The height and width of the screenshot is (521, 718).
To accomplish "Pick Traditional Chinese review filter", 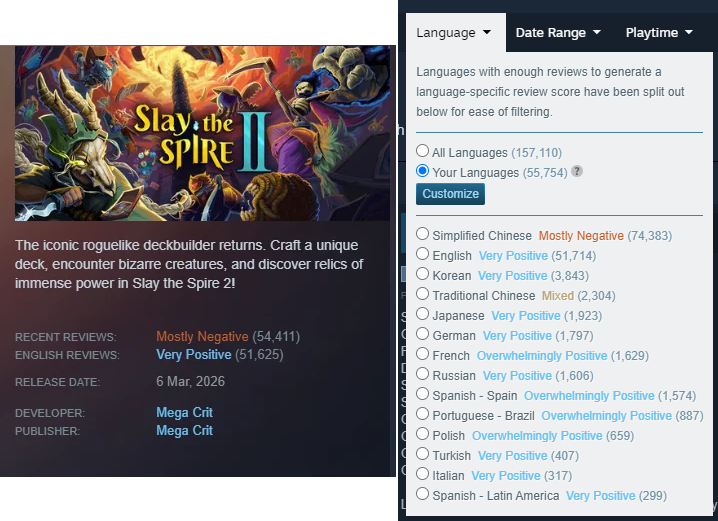I will pyautogui.click(x=422, y=294).
